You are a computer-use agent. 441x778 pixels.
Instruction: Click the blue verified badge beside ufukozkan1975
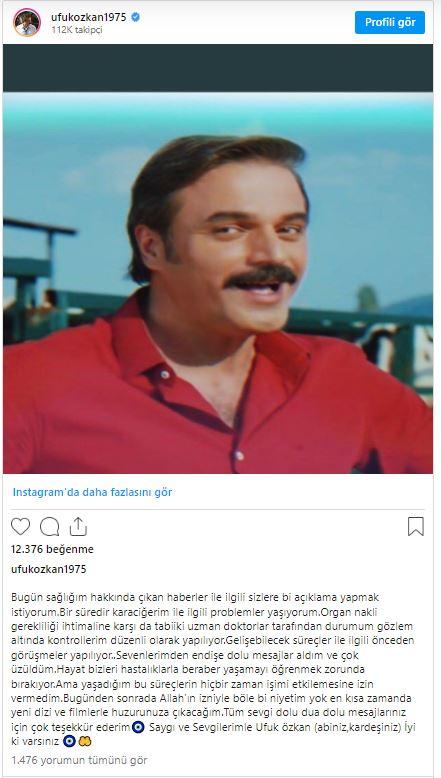click(x=135, y=17)
